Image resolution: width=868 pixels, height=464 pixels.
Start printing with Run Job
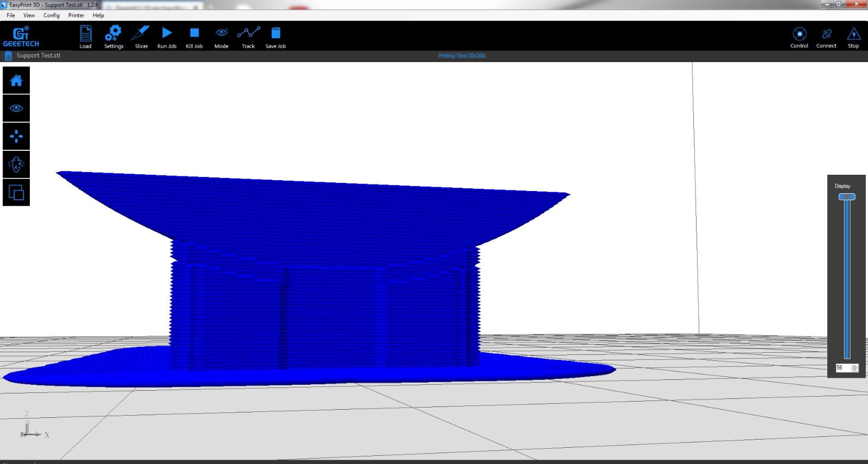(167, 36)
